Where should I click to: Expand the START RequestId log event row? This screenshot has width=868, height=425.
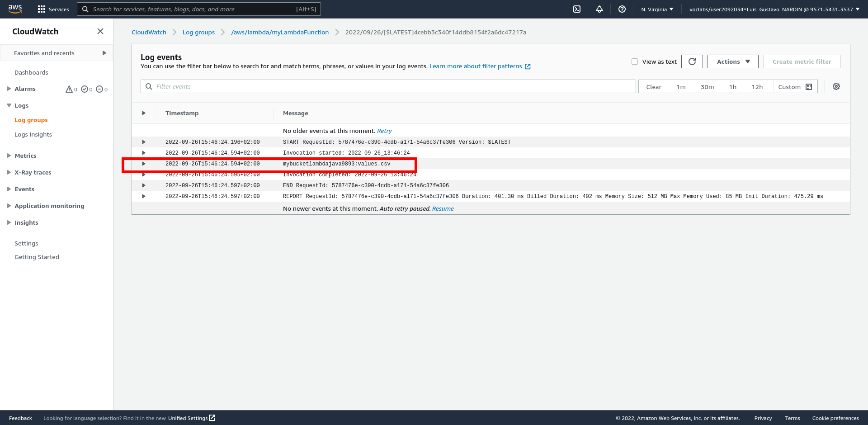[x=144, y=142]
